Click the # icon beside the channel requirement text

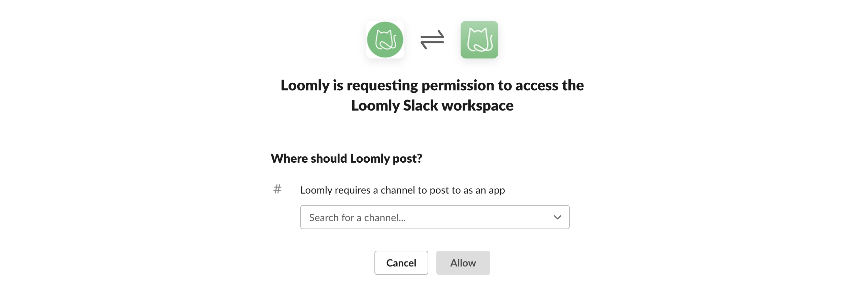click(277, 190)
